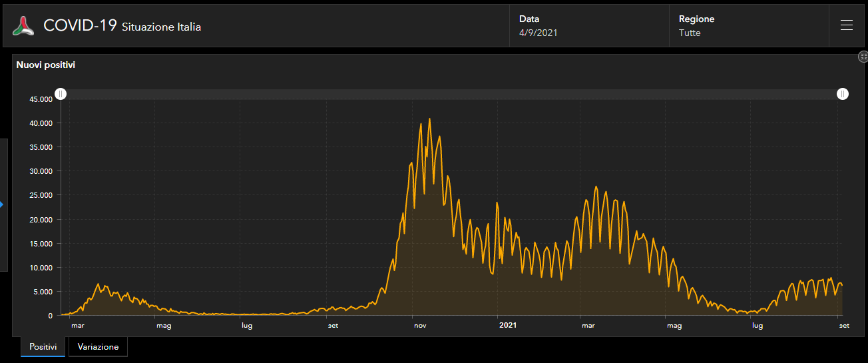Click the Protezione Civile logo icon

(23, 26)
